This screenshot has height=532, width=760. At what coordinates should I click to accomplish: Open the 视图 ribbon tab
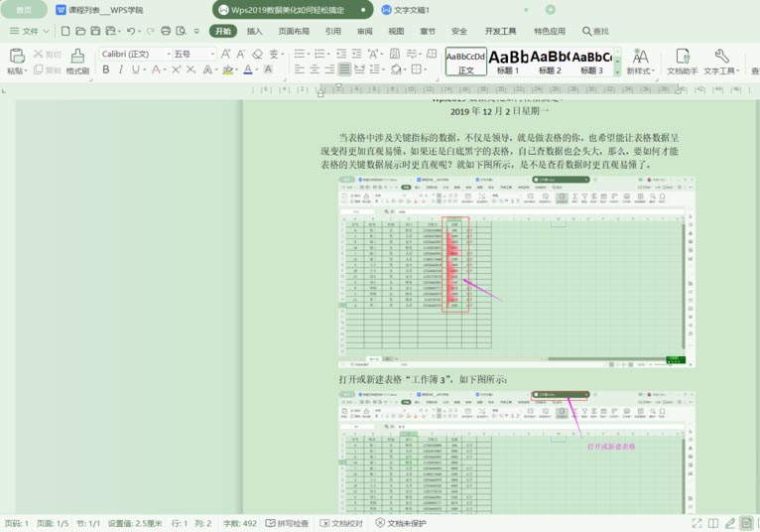coord(396,31)
